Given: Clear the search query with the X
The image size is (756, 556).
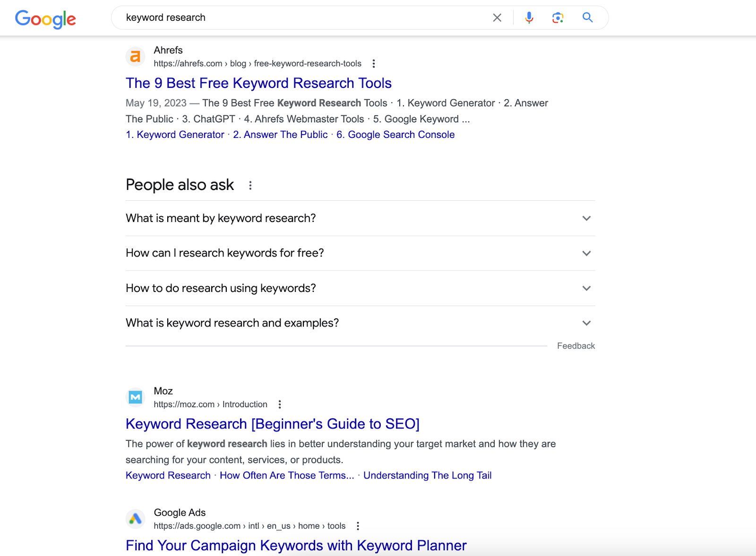Looking at the screenshot, I should (497, 17).
